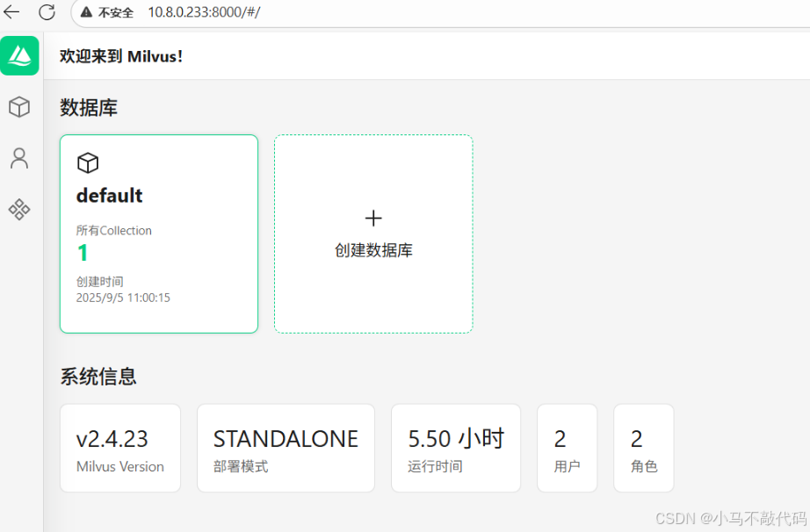Open the database cube icon in sidebar

pos(19,106)
